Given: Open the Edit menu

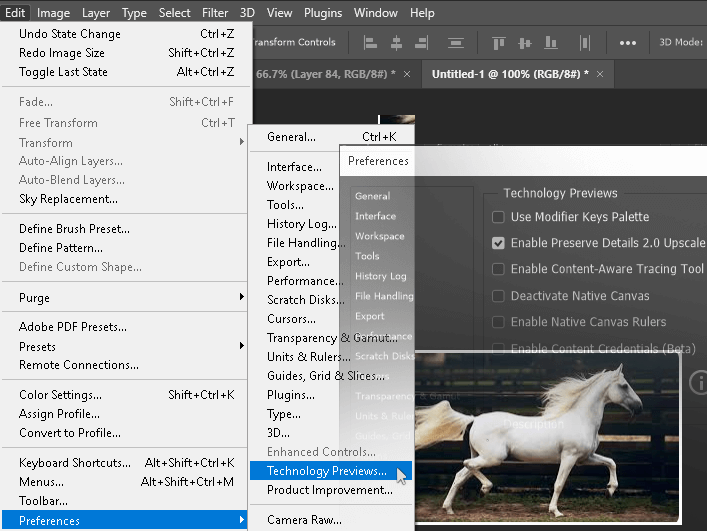Looking at the screenshot, I should pos(15,13).
